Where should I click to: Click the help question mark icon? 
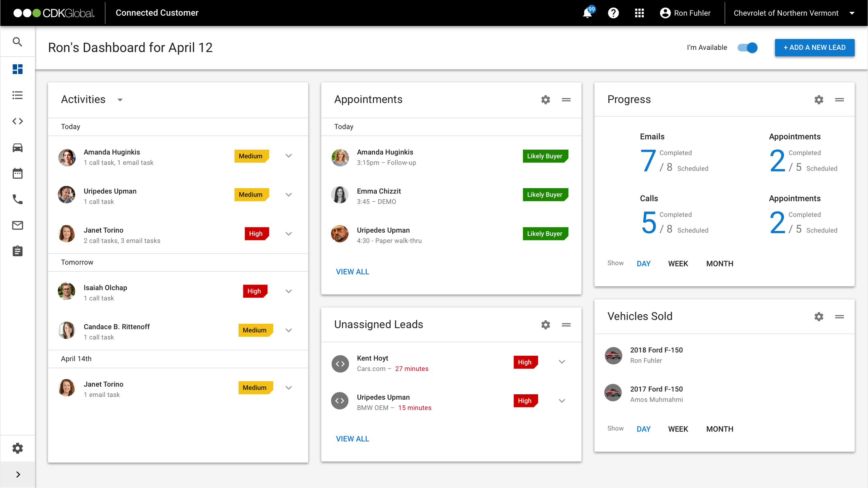(614, 13)
